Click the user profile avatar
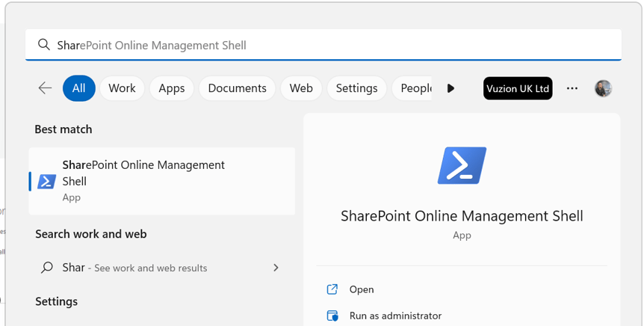 pyautogui.click(x=603, y=88)
